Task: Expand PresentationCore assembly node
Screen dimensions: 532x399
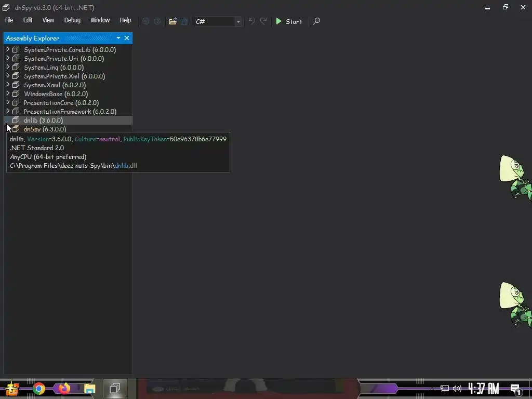Action: coord(8,102)
